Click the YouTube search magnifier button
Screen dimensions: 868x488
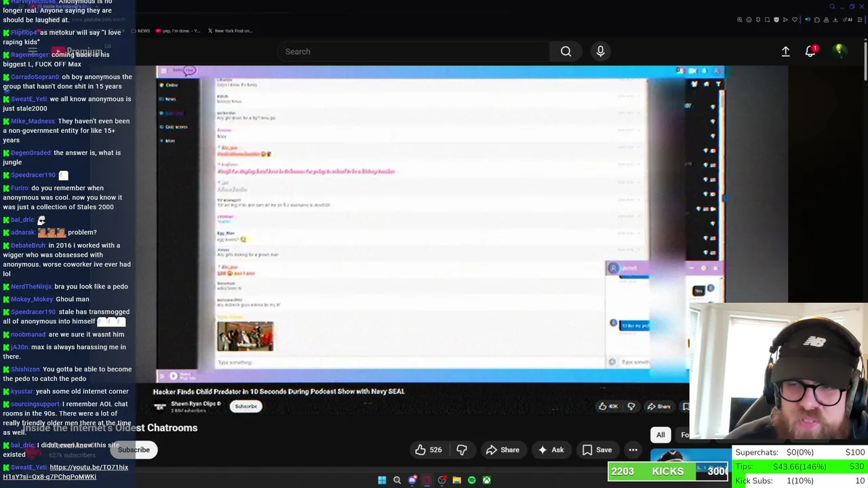pos(566,52)
